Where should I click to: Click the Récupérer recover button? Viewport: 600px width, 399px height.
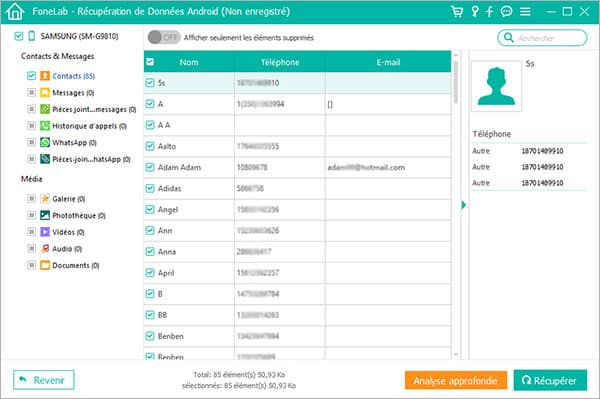pos(550,380)
